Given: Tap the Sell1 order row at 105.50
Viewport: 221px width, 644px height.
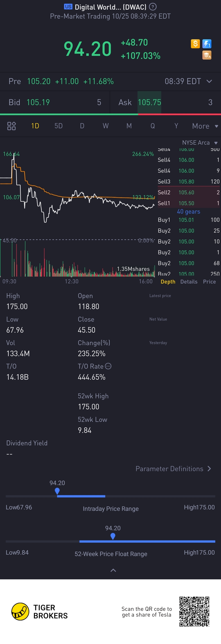Looking at the screenshot, I should coord(189,203).
